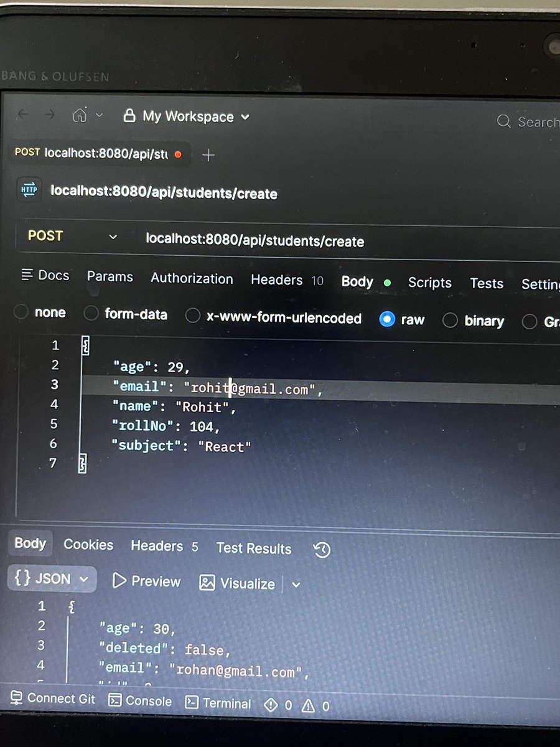Open the Scripts tab
The image size is (560, 747).
pos(429,283)
